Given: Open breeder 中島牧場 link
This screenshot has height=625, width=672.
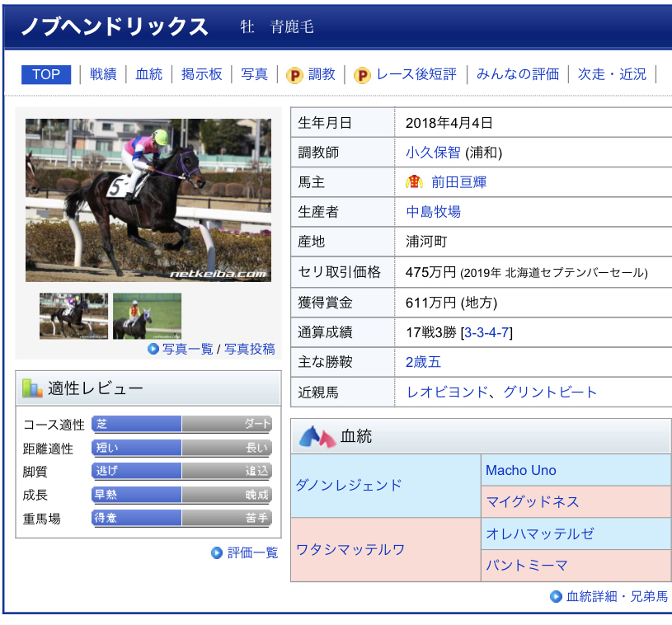Looking at the screenshot, I should [433, 212].
